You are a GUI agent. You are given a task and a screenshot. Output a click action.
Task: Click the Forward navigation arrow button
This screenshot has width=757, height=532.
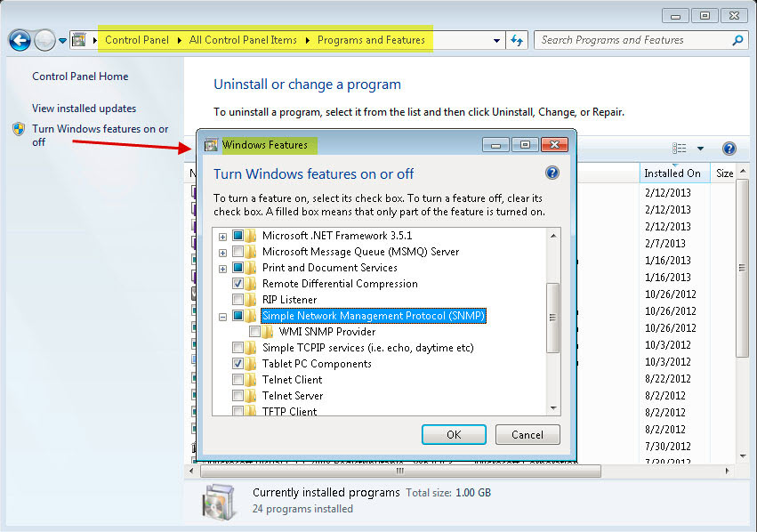(44, 41)
